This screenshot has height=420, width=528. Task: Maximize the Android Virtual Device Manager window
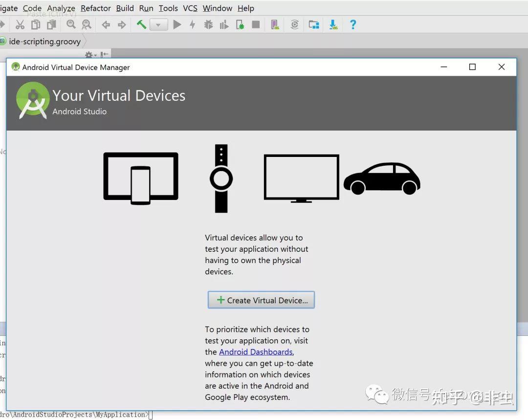[472, 67]
